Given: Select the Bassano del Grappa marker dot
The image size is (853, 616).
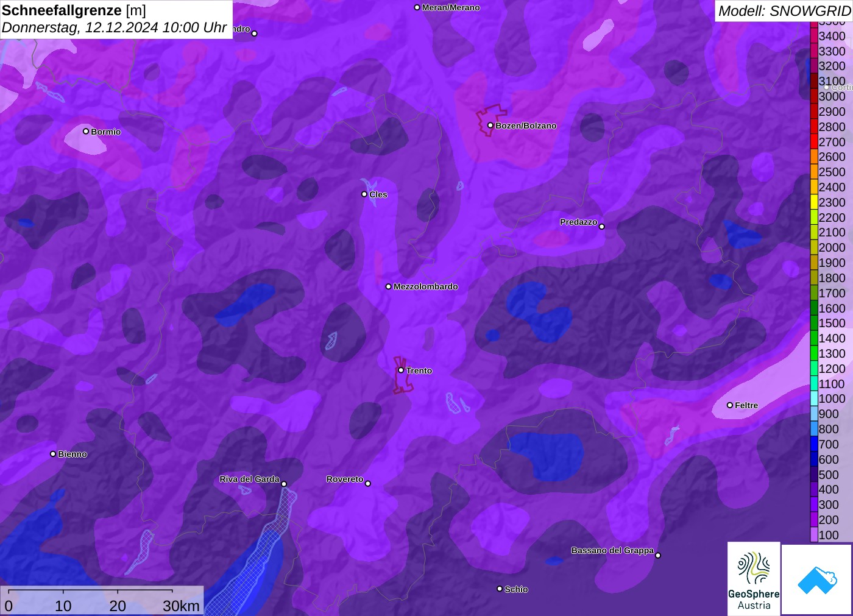Looking at the screenshot, I should pos(658,555).
